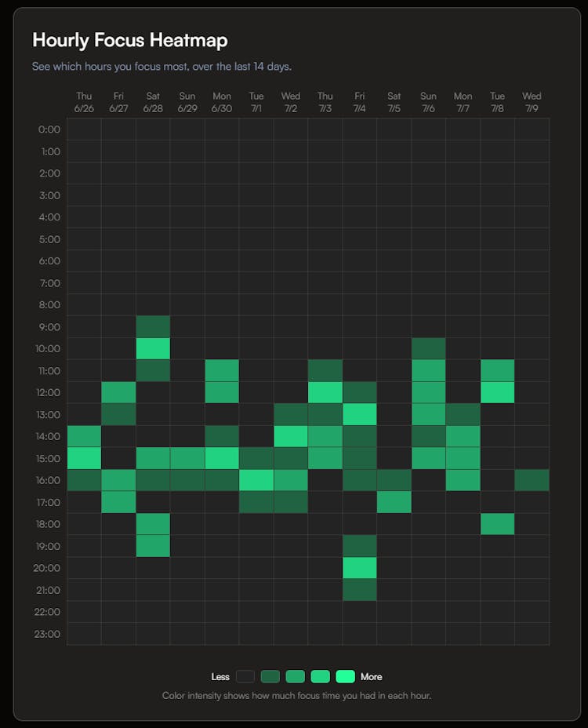Click the Mon 6/30 column header
Viewport: 588px width, 728px height.
tap(222, 102)
